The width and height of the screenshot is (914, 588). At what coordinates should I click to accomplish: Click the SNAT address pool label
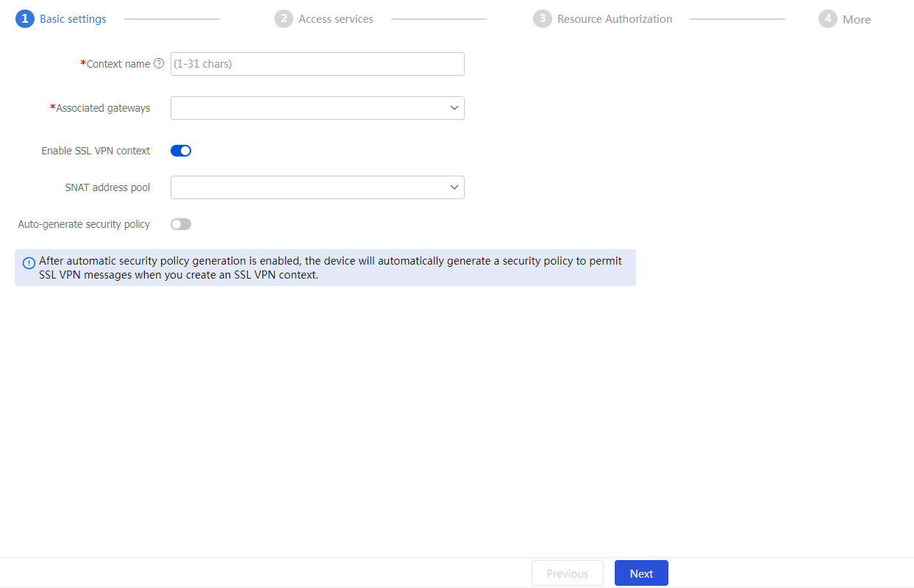(107, 187)
